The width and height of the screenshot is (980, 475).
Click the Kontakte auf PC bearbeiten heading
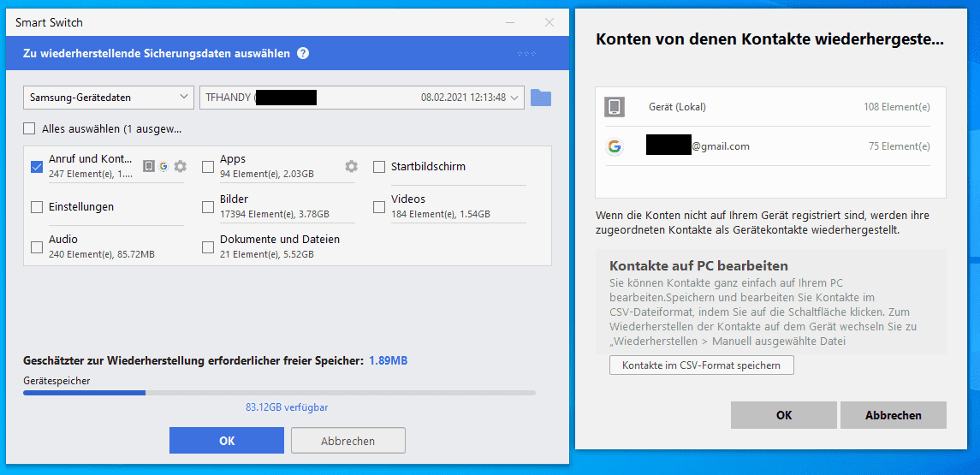698,265
